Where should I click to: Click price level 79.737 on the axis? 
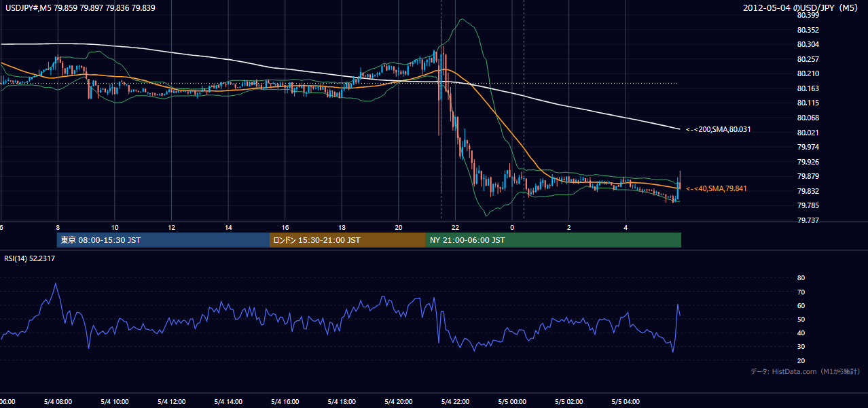coord(808,220)
